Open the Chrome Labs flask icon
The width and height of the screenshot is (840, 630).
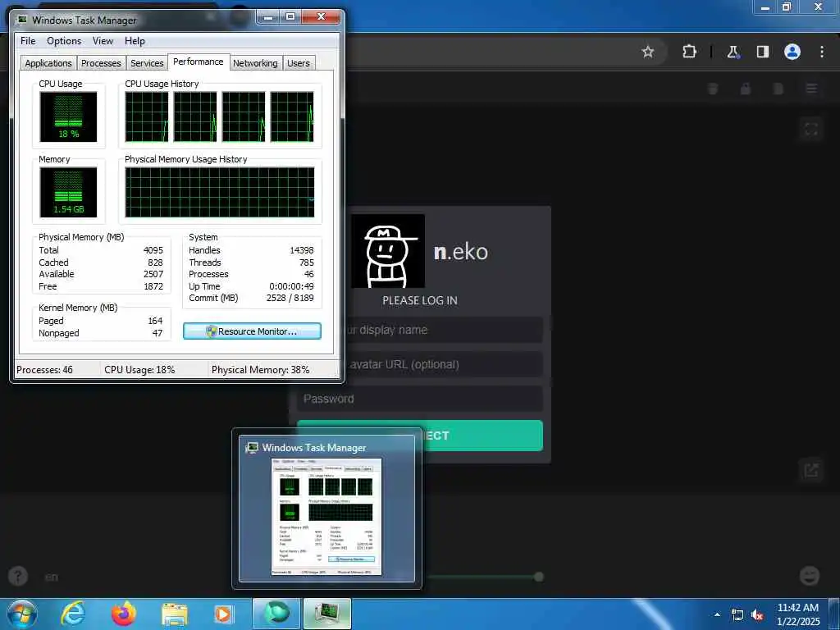pyautogui.click(x=733, y=52)
